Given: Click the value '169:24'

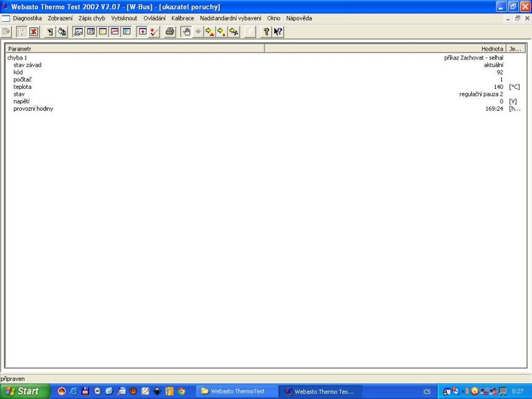Looking at the screenshot, I should [x=494, y=109].
